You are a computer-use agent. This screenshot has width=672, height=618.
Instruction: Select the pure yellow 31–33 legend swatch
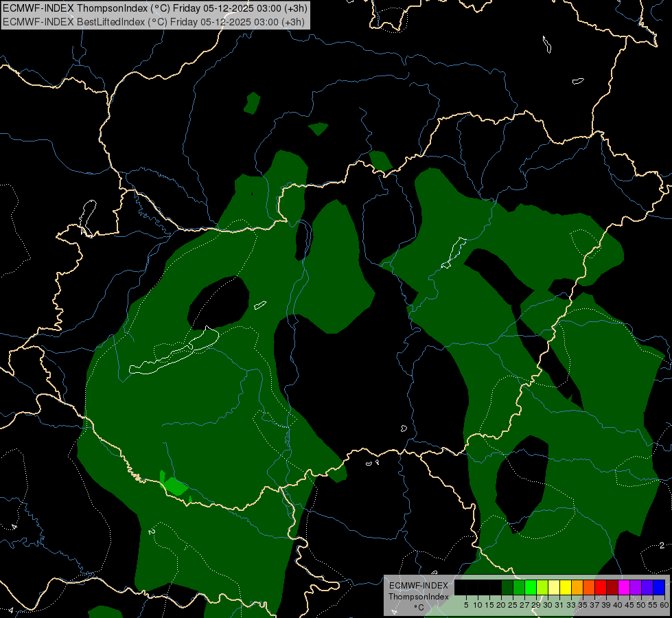(x=566, y=587)
